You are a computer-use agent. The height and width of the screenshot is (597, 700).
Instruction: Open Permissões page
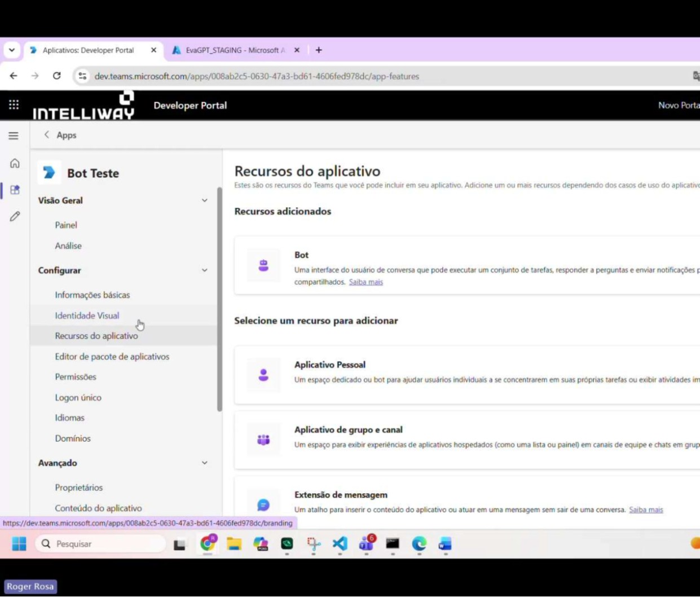(x=76, y=377)
